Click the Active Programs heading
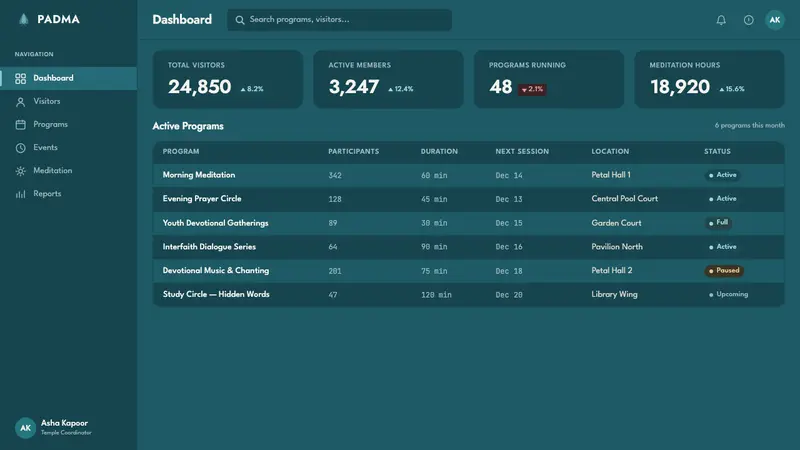 click(x=188, y=126)
